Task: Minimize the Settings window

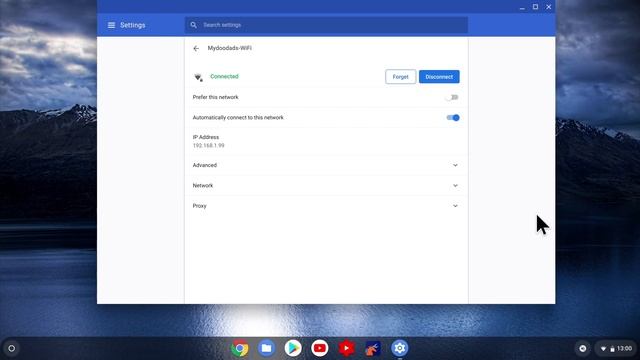Action: coord(522,7)
